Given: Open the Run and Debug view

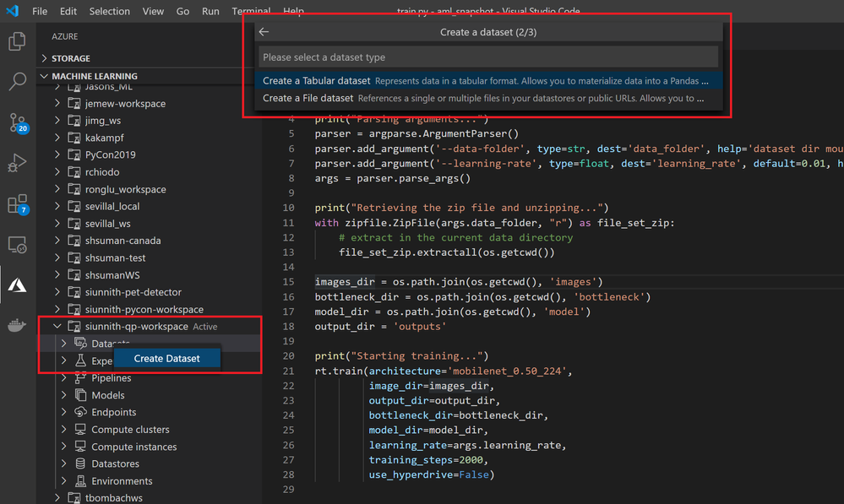Looking at the screenshot, I should (17, 163).
